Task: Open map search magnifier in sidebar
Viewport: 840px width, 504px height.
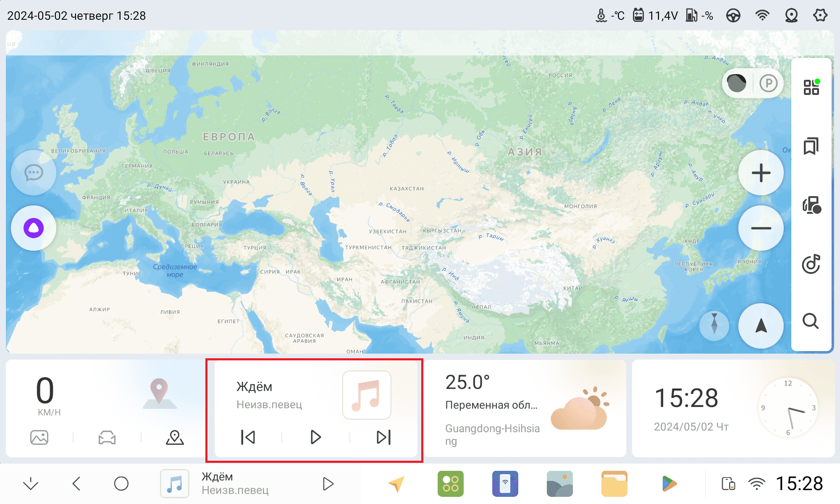Action: coord(811,321)
